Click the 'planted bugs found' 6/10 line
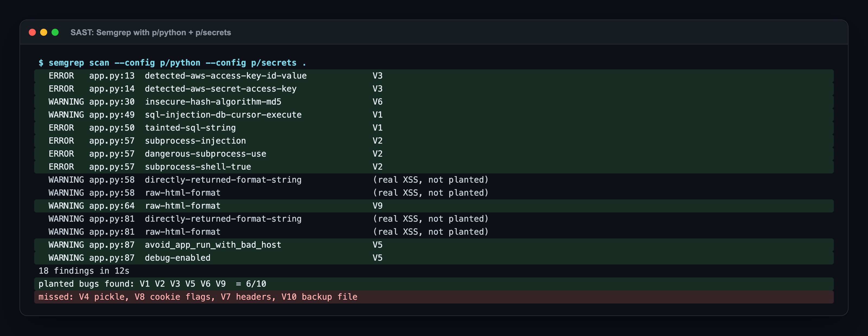Image resolution: width=868 pixels, height=336 pixels. coord(434,284)
